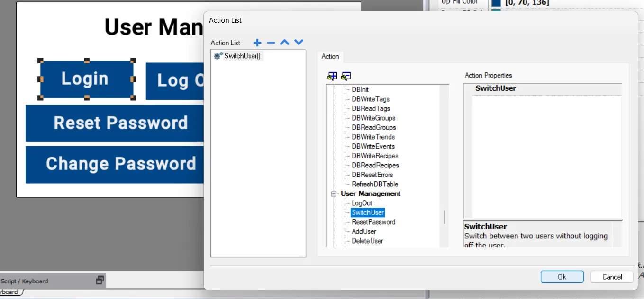
Task: Click the gear icon beside SwitchUser()
Action: [218, 56]
